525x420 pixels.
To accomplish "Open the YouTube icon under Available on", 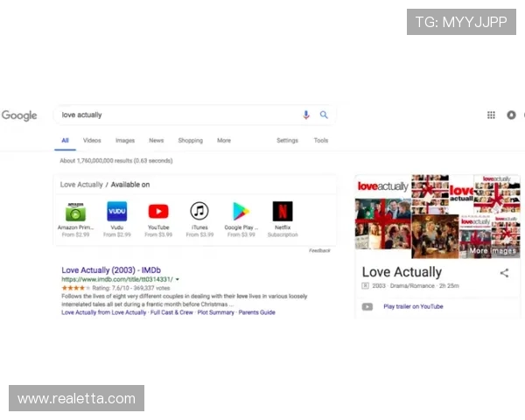I will [158, 212].
